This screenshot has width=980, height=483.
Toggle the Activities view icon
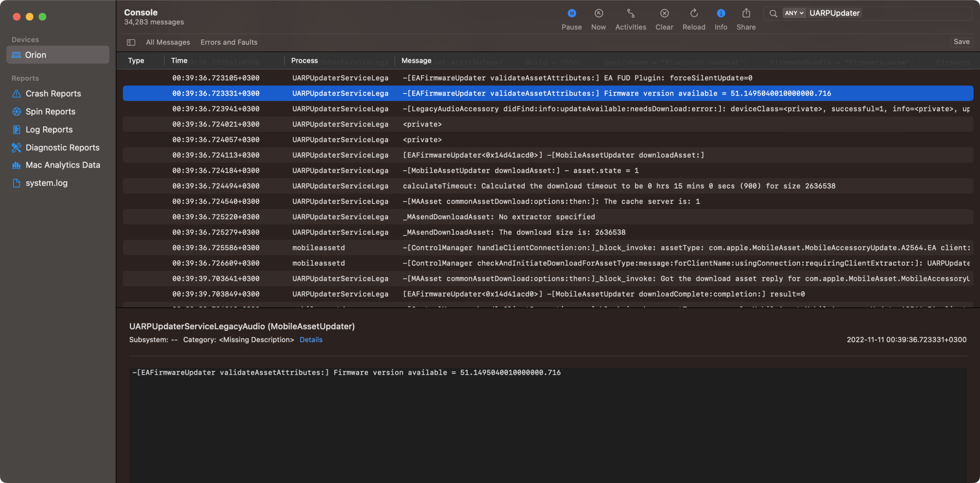[x=630, y=14]
